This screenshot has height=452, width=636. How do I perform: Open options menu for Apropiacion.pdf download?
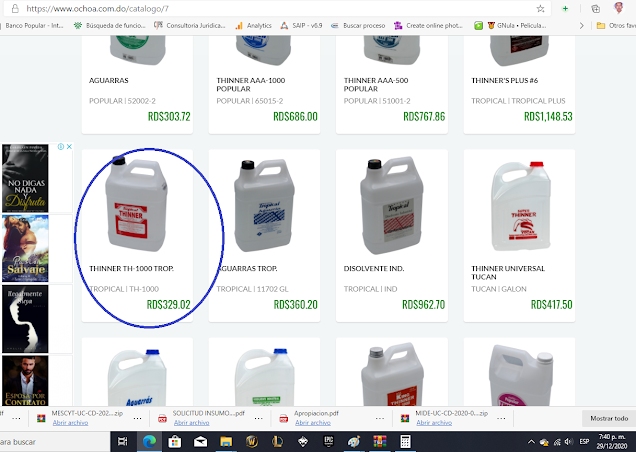click(x=380, y=418)
